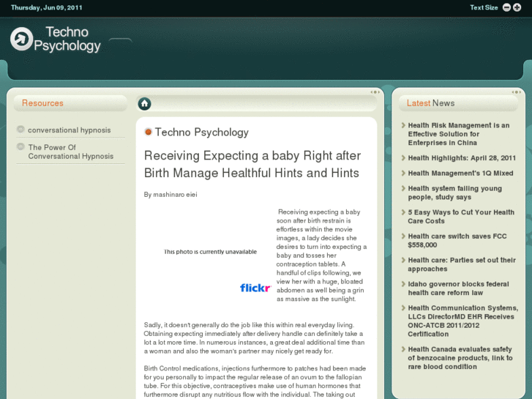Click author name mashinaro eiei
Viewport: 532px width, 399px height.
pos(175,195)
